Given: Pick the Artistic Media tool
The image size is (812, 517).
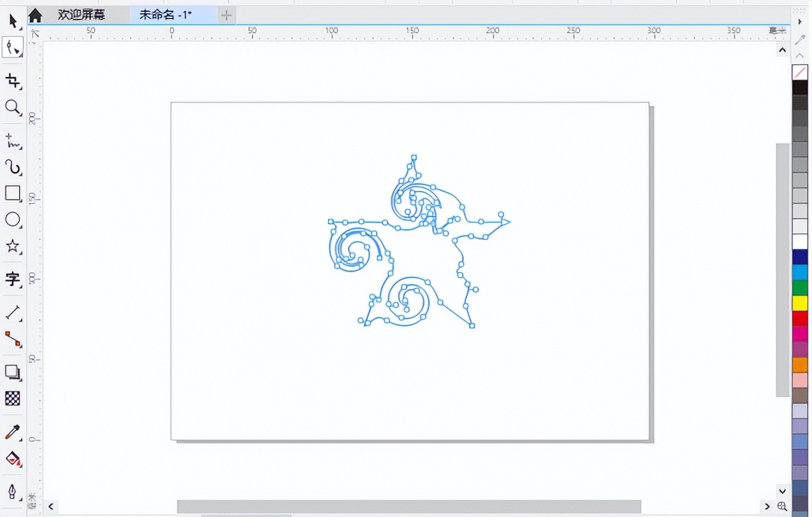Looking at the screenshot, I should (13, 167).
